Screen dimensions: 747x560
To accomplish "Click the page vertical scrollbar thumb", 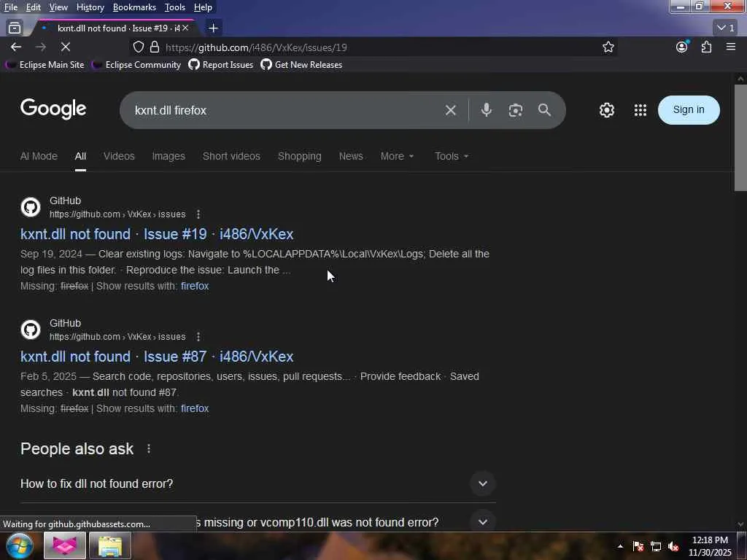I will click(x=740, y=138).
